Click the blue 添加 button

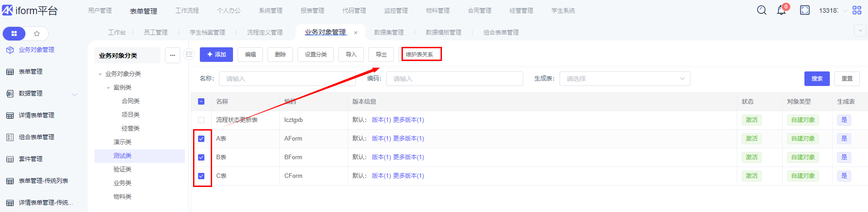pyautogui.click(x=217, y=55)
